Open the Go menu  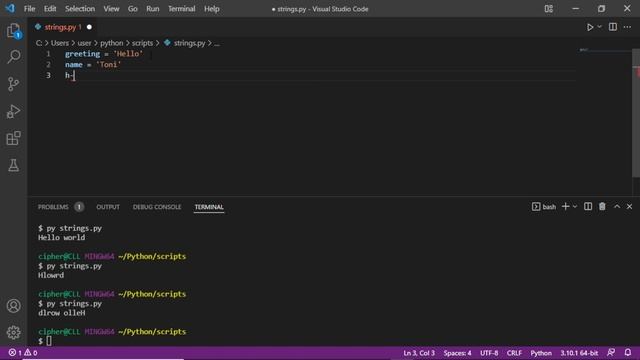(133, 9)
